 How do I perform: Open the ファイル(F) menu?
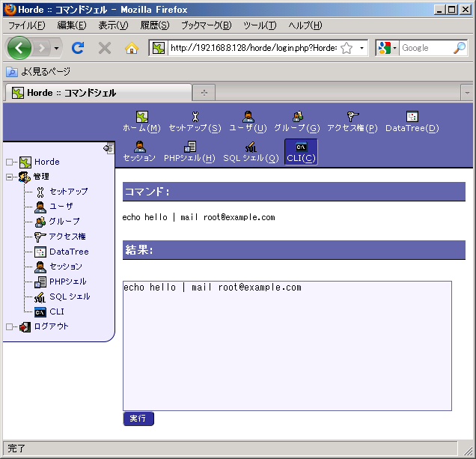(x=26, y=25)
